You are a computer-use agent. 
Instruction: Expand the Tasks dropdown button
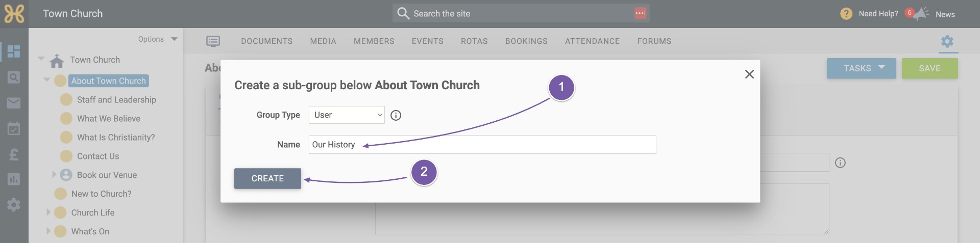click(x=861, y=68)
